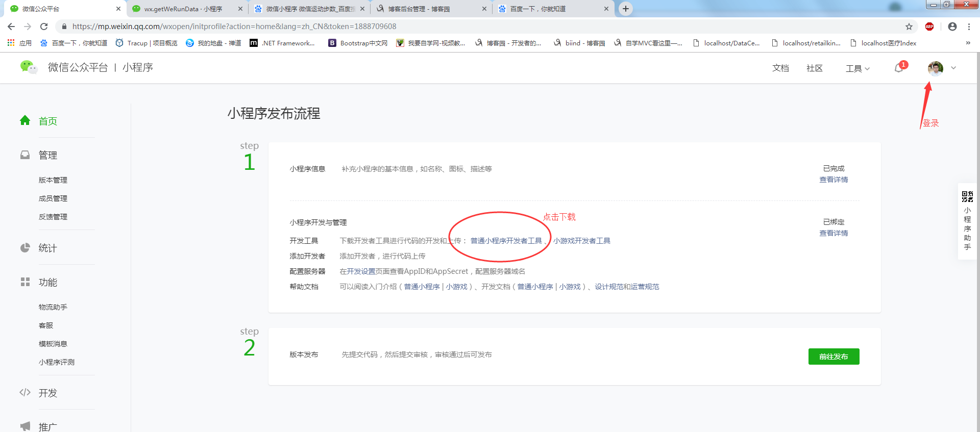
Task: Open the ABP extension icon
Action: pyautogui.click(x=929, y=27)
